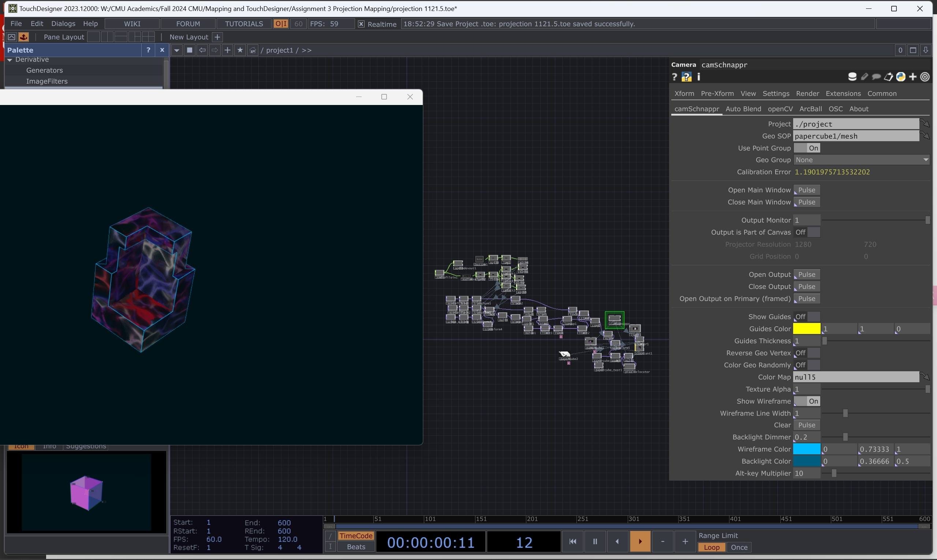Image resolution: width=937 pixels, height=560 pixels.
Task: Click the back arrow in network pane
Action: (x=202, y=50)
